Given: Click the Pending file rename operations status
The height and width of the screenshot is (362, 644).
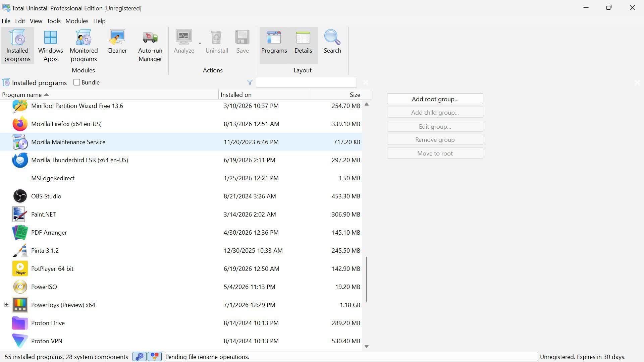Looking at the screenshot, I should point(207,357).
